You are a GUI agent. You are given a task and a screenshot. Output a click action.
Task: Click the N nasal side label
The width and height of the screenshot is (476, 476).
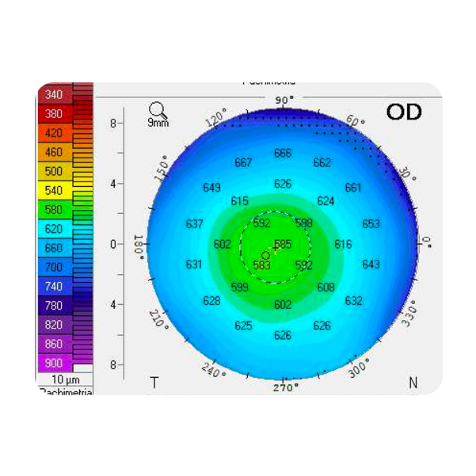point(413,383)
